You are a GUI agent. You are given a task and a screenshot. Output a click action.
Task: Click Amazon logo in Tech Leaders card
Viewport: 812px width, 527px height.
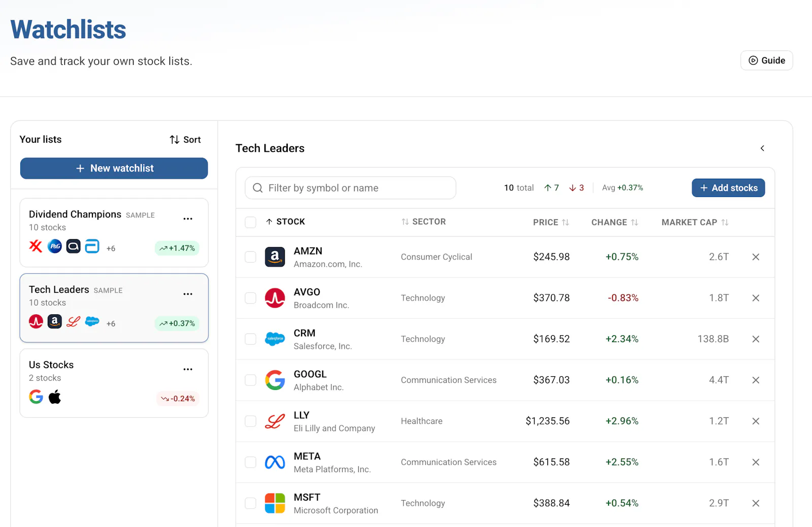pos(55,321)
